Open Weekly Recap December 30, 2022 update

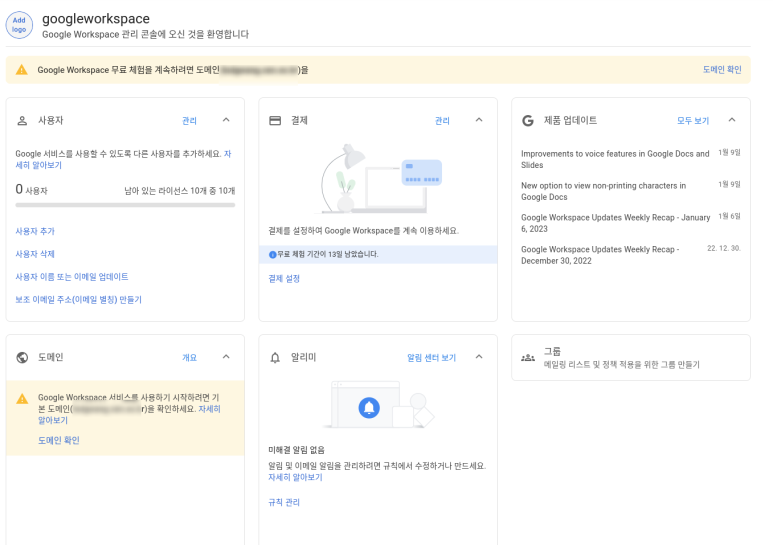pos(600,255)
